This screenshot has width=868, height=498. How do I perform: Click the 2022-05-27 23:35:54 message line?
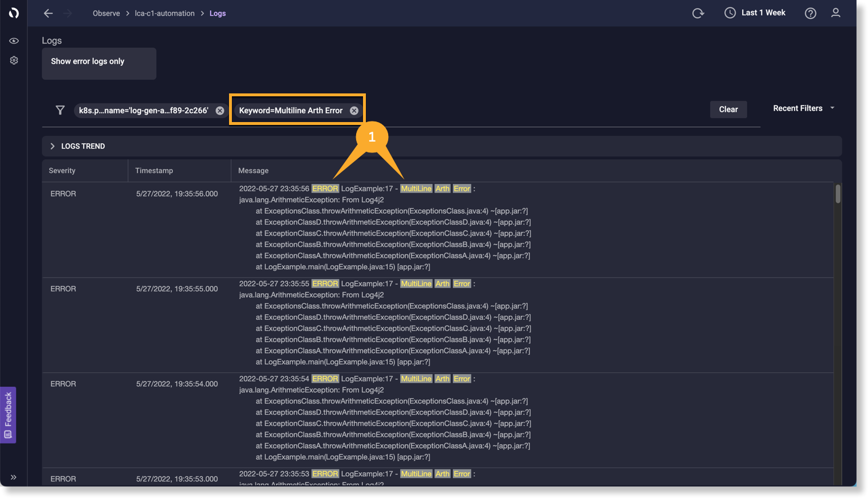pyautogui.click(x=357, y=379)
